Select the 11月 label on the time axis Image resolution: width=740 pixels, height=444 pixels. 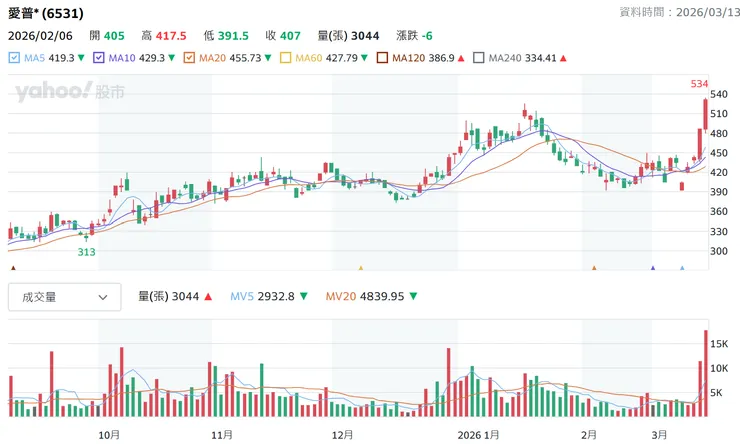pos(223,435)
